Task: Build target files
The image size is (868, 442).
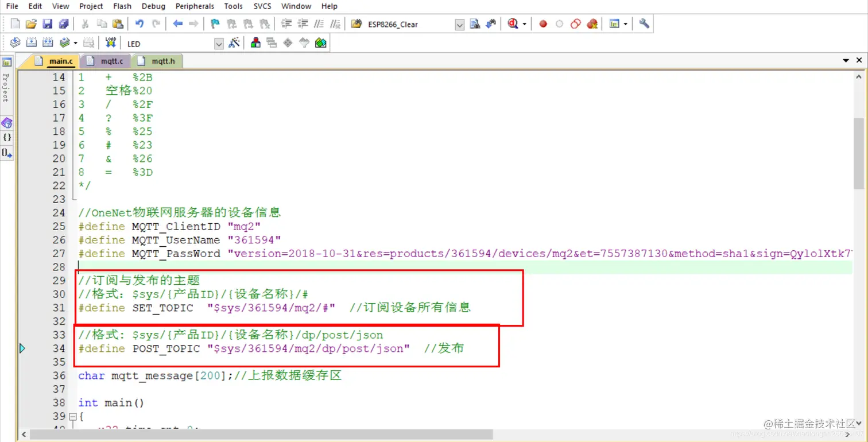Action: 32,43
